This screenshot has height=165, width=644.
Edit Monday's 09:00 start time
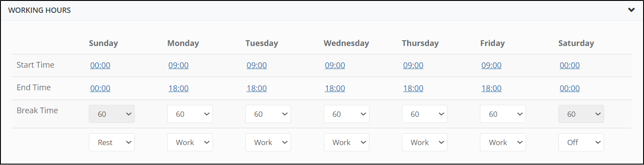pos(178,65)
